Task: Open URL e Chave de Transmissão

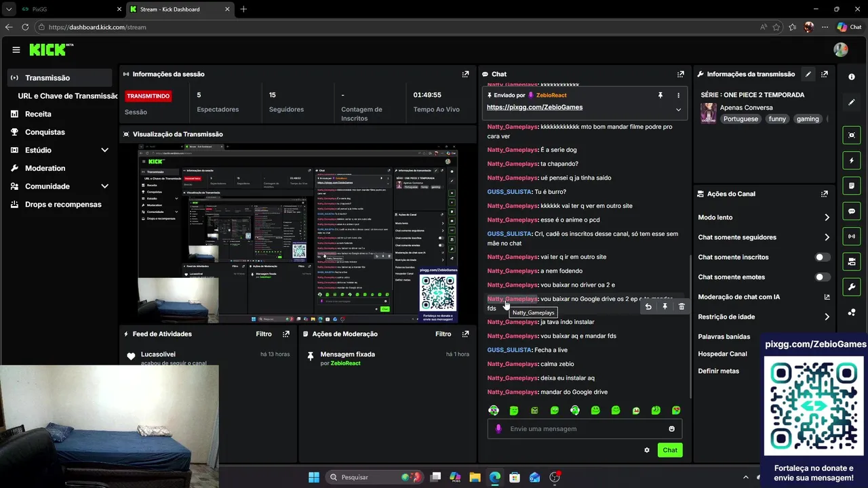Action: [68, 96]
